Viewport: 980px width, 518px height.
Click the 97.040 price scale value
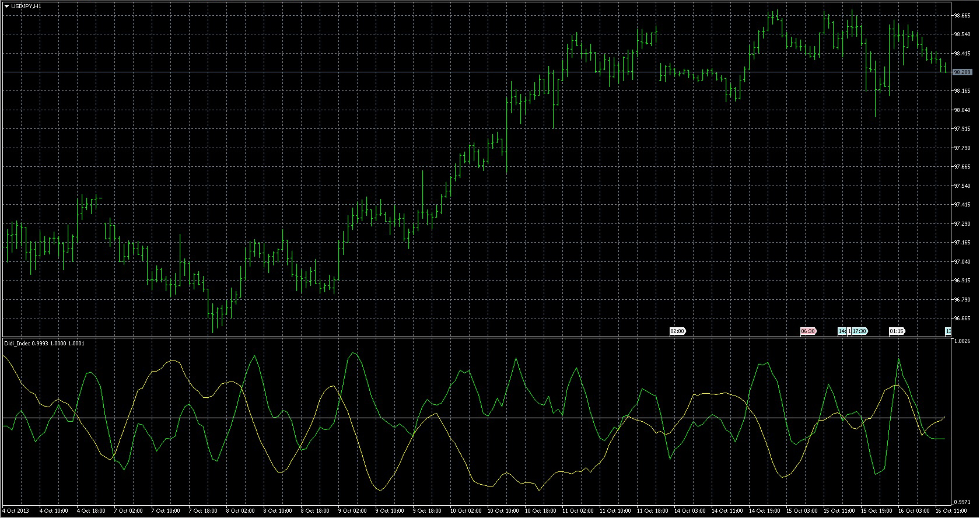tap(962, 262)
